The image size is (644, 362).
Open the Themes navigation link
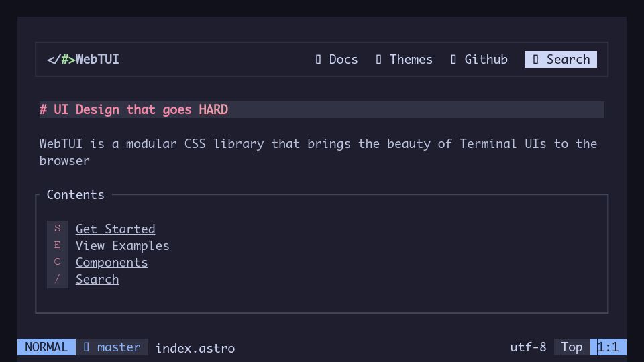pos(405,60)
